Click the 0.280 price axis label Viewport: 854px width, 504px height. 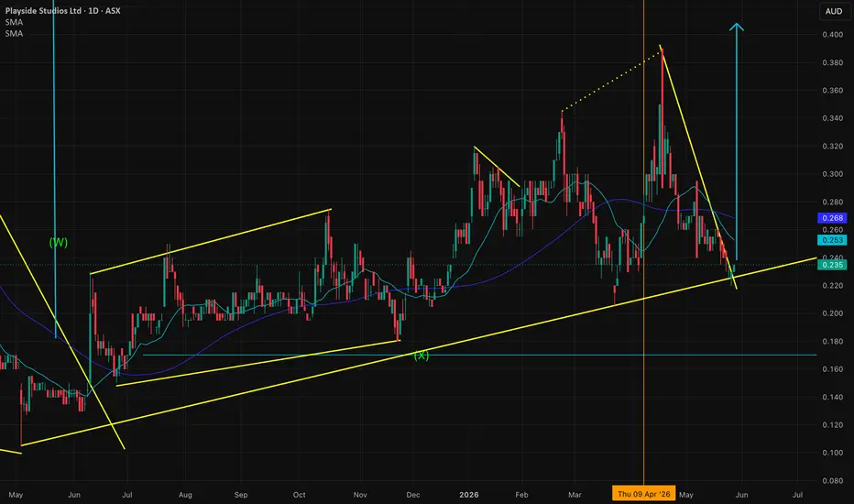click(x=832, y=203)
